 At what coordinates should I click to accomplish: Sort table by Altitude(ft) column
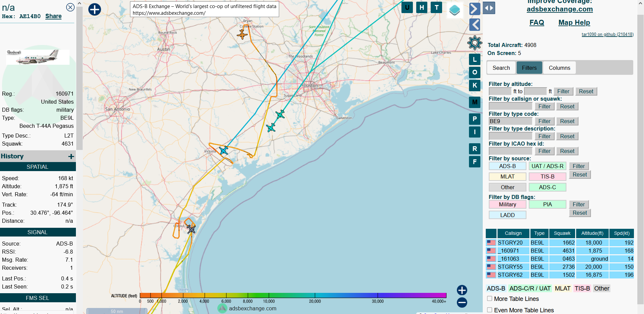[592, 233]
